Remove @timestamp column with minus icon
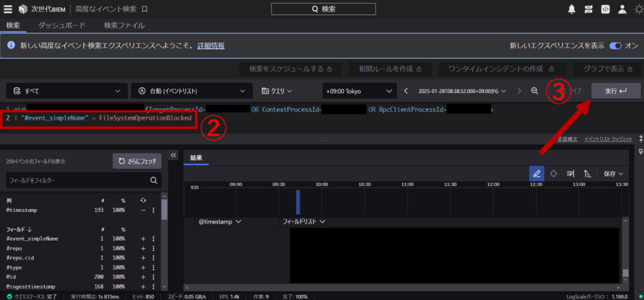 [143, 210]
